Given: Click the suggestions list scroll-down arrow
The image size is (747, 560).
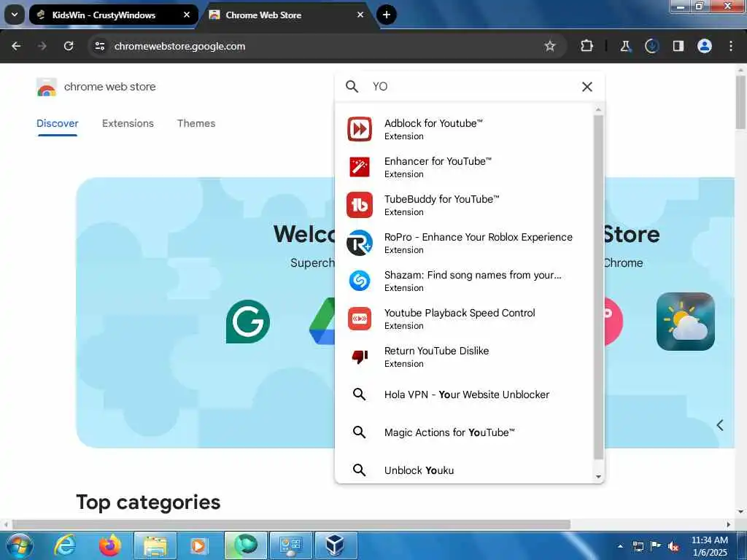Looking at the screenshot, I should pos(598,477).
